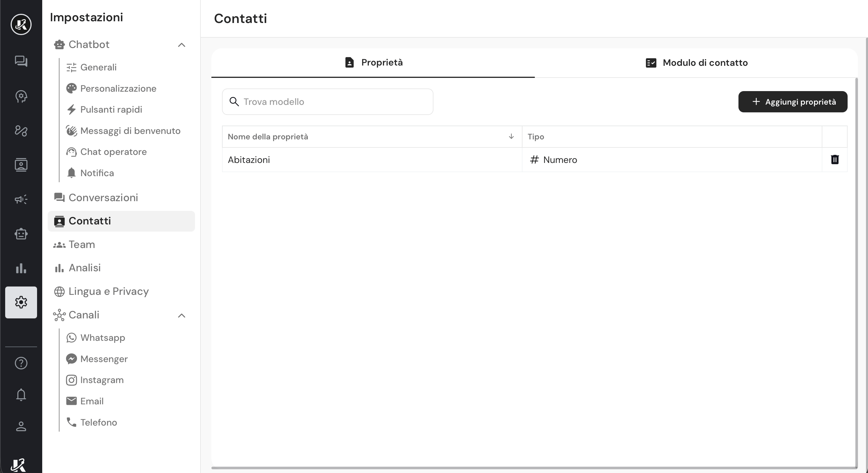The image size is (868, 473).
Task: Click the megaphone campaigns icon in rail
Action: click(x=21, y=199)
